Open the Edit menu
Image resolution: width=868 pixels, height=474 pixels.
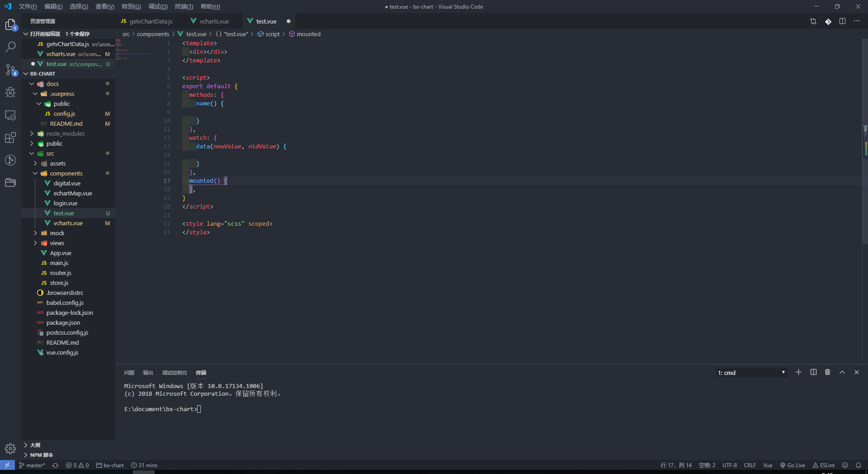pyautogui.click(x=53, y=6)
